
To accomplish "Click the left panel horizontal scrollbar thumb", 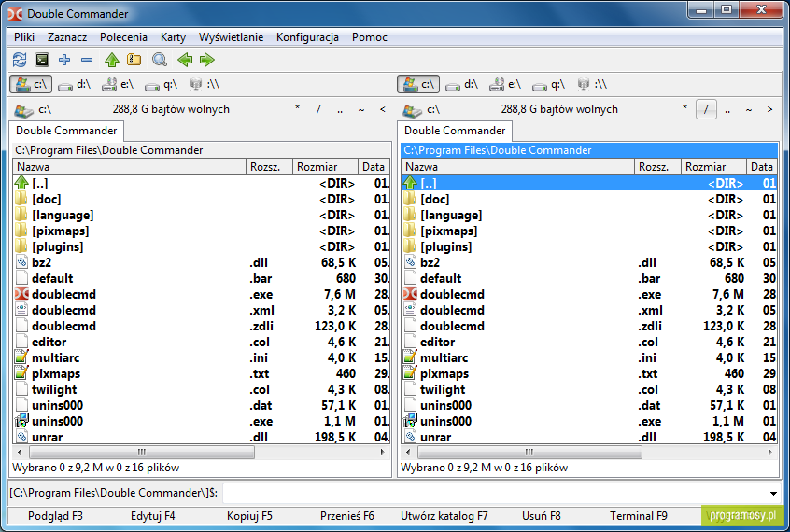I will (x=142, y=452).
